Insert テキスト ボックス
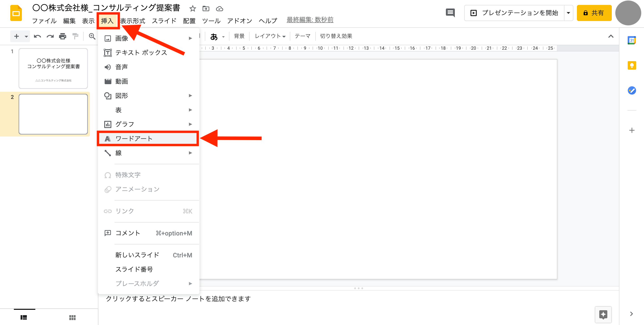Viewport: 644px width, 325px height. (148, 53)
